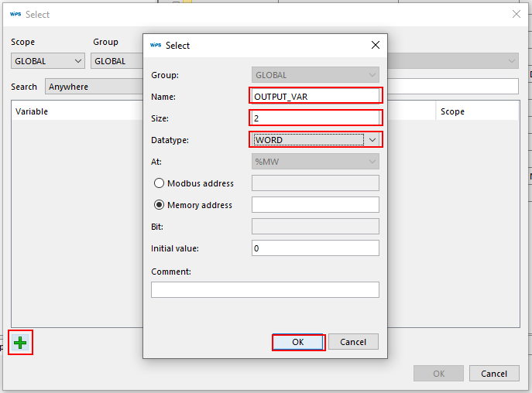
Task: Click the Comment text field
Action: point(265,290)
